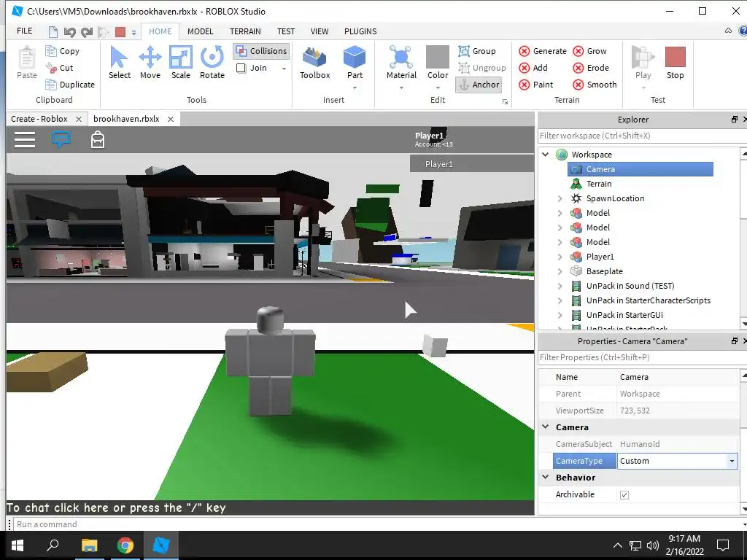Click terrain Paint tool
Screen dimensions: 747x560
536,85
